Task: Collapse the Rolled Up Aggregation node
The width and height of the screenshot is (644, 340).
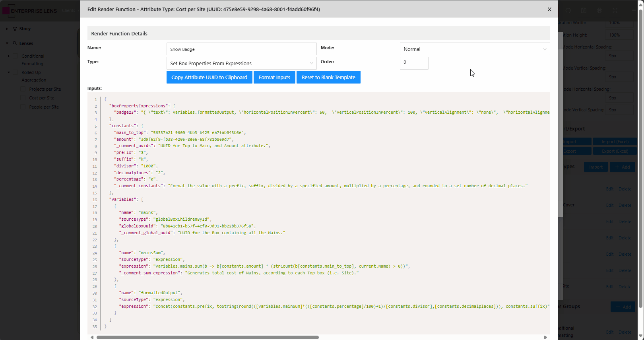Action: point(9,72)
